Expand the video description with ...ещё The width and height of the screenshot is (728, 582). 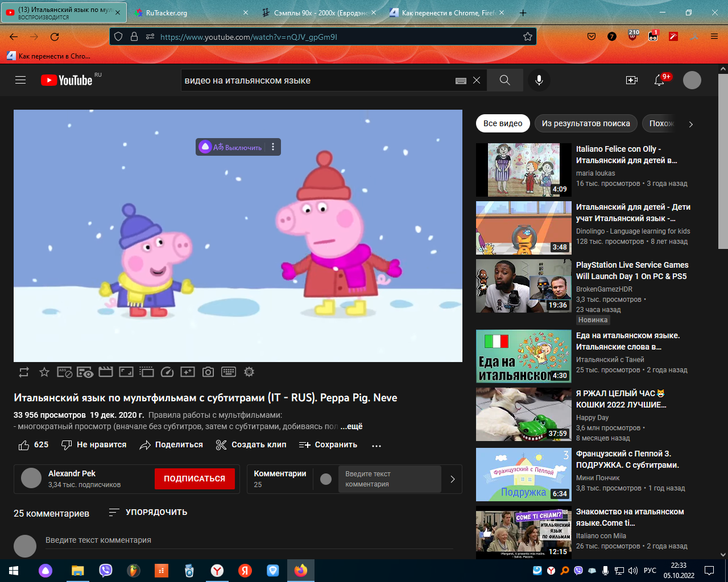[351, 427]
